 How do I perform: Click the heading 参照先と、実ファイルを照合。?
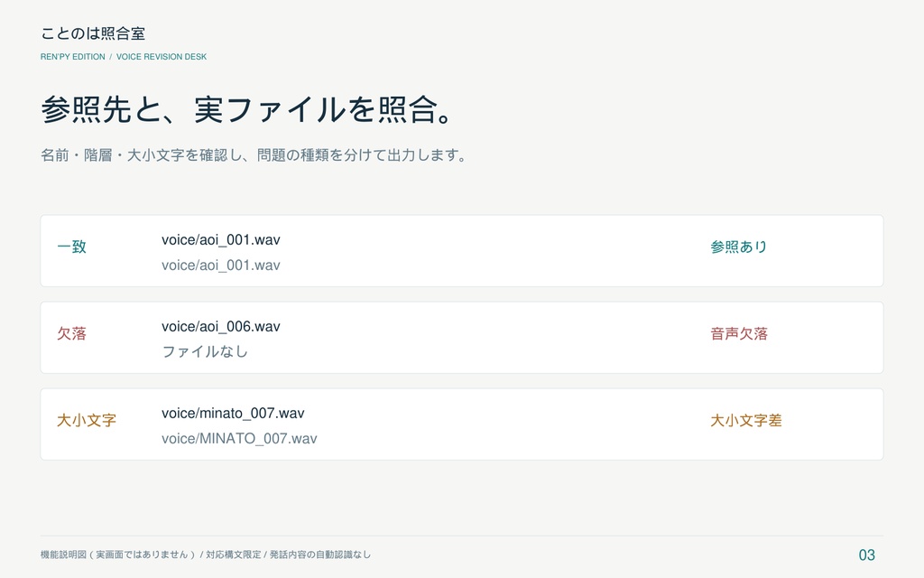[247, 109]
